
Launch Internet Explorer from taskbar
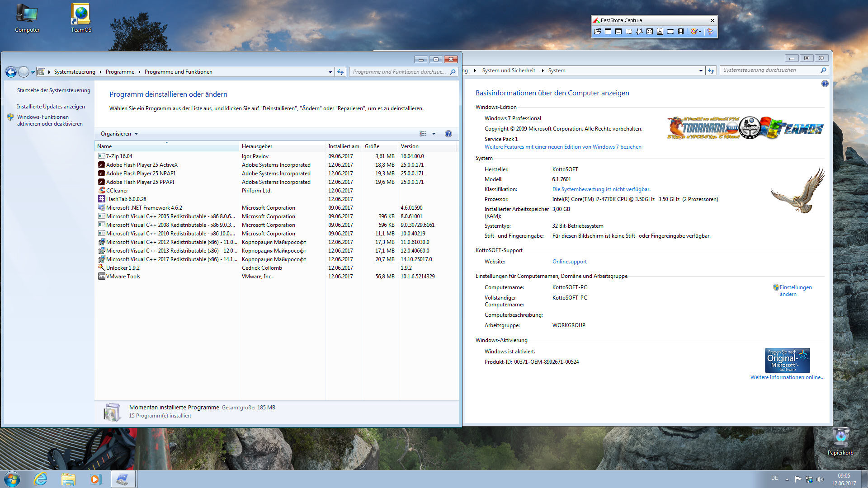(x=41, y=479)
